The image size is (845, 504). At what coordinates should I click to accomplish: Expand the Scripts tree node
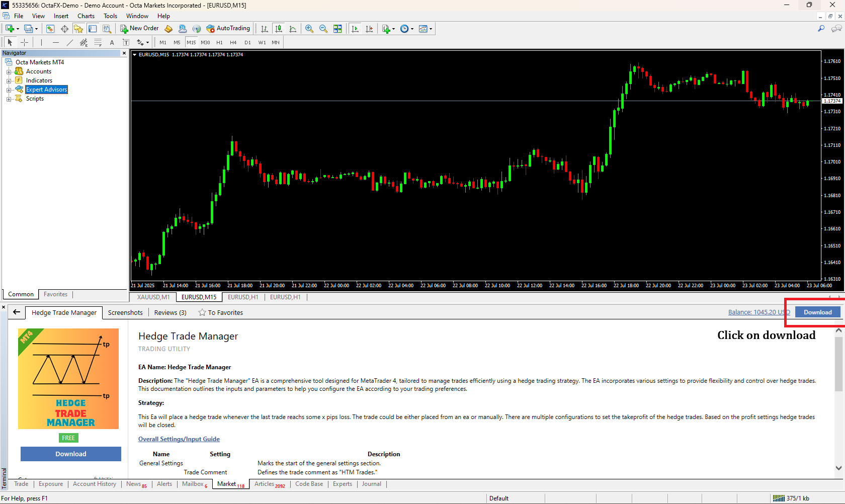tap(9, 99)
